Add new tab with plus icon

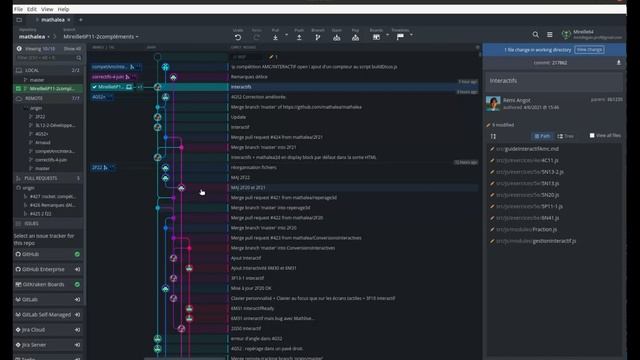click(x=80, y=20)
